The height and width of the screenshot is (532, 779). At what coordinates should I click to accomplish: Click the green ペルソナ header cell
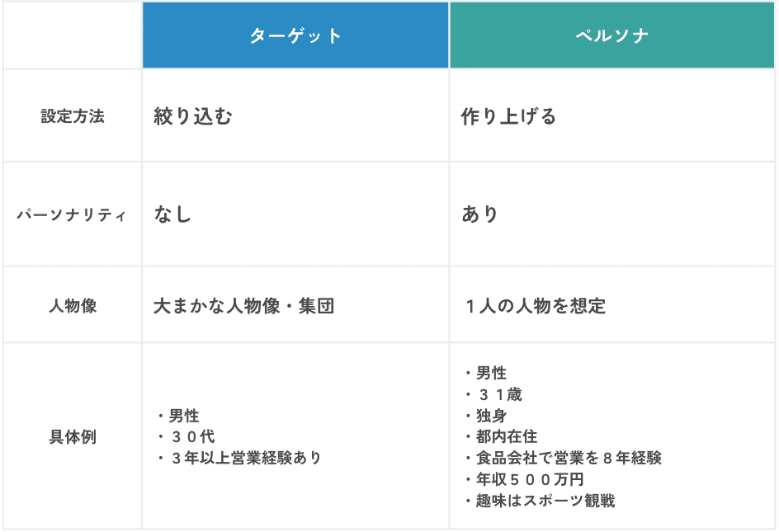(611, 35)
